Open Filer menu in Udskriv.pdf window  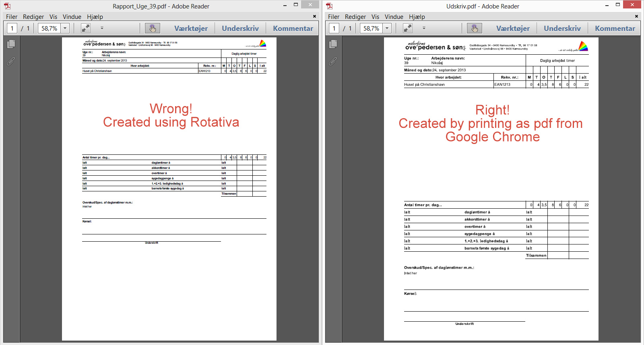tap(334, 17)
